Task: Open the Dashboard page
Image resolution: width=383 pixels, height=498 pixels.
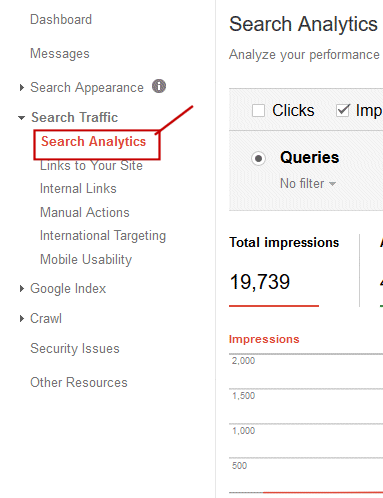Action: tap(61, 19)
